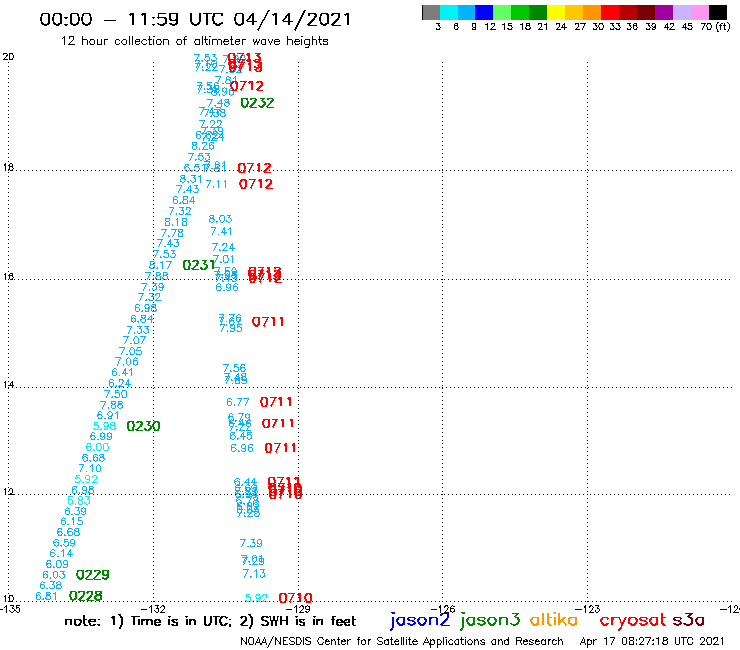
Task: Click the longitude axis label '-132'
Action: pyautogui.click(x=154, y=609)
